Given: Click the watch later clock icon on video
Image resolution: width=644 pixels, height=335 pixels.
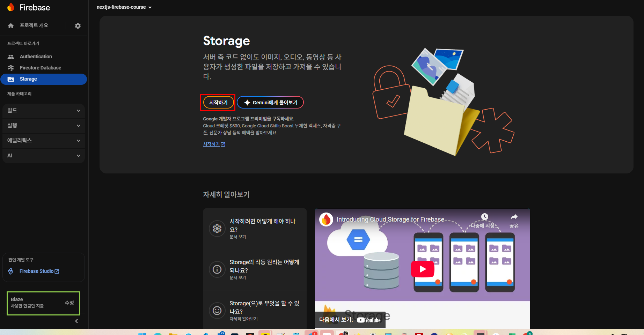Looking at the screenshot, I should [484, 217].
